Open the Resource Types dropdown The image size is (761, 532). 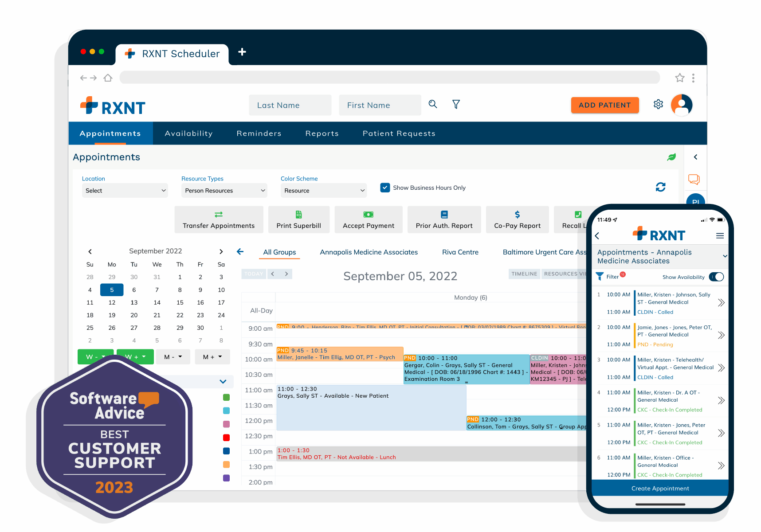[x=224, y=191]
